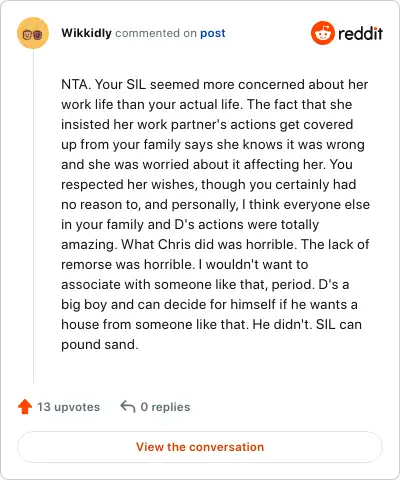Click the word "NTA." starting the comment
Screen dimensions: 400x480
tap(76, 84)
